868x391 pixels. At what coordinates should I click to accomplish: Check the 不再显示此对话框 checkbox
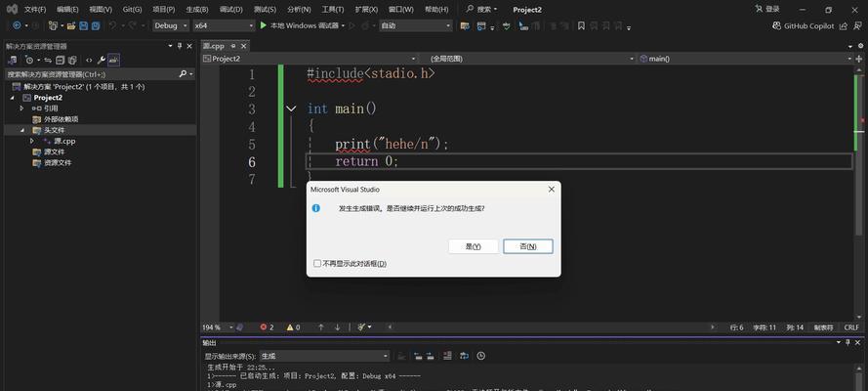[317, 264]
